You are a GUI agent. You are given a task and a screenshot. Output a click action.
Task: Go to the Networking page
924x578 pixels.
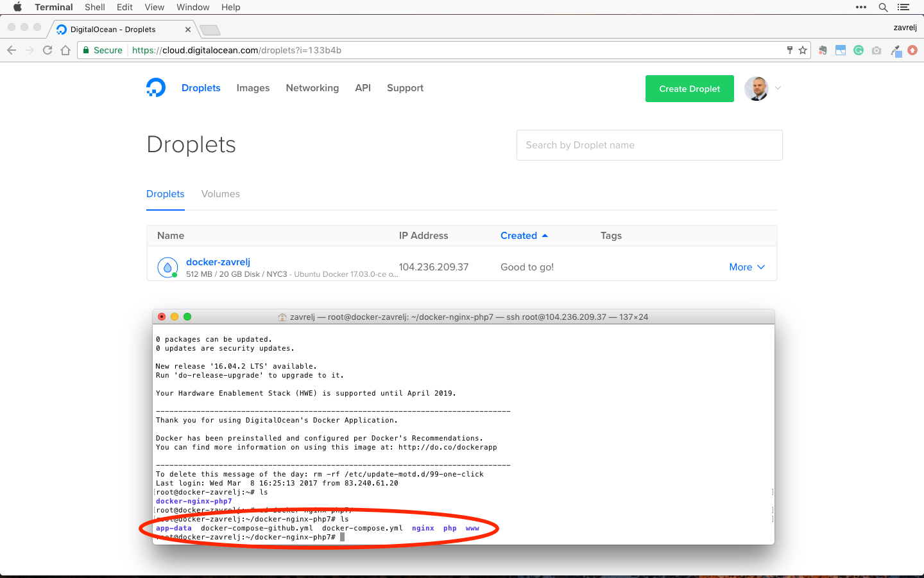pos(312,88)
